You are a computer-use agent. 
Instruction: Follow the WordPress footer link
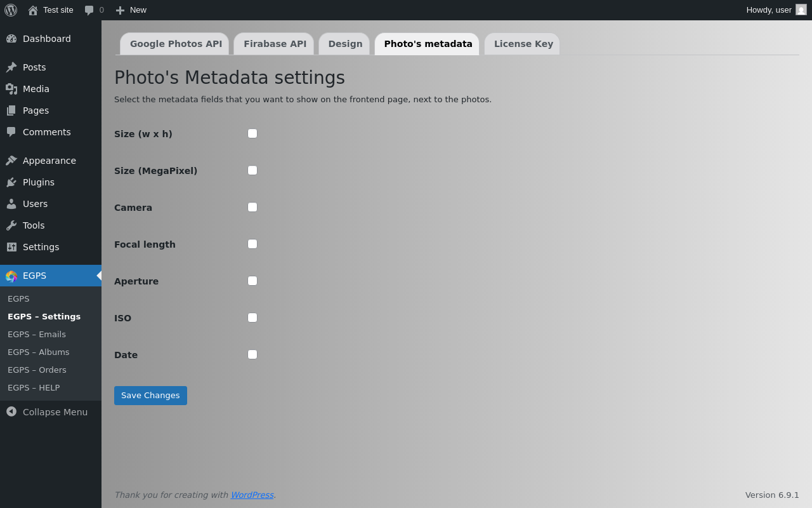(252, 495)
